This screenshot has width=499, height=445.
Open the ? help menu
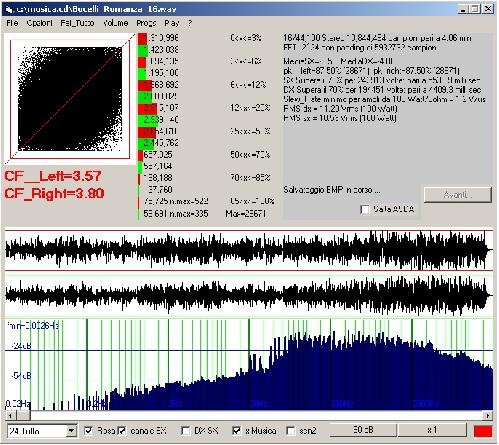pos(190,23)
